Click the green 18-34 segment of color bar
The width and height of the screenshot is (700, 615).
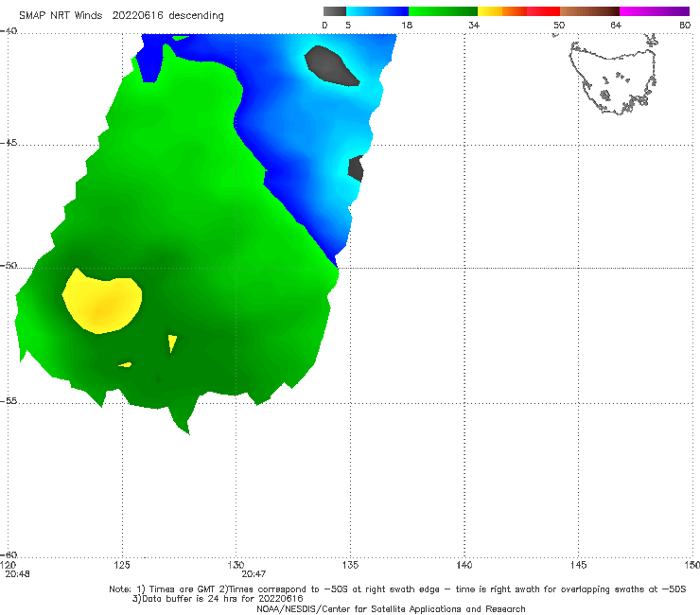443,11
